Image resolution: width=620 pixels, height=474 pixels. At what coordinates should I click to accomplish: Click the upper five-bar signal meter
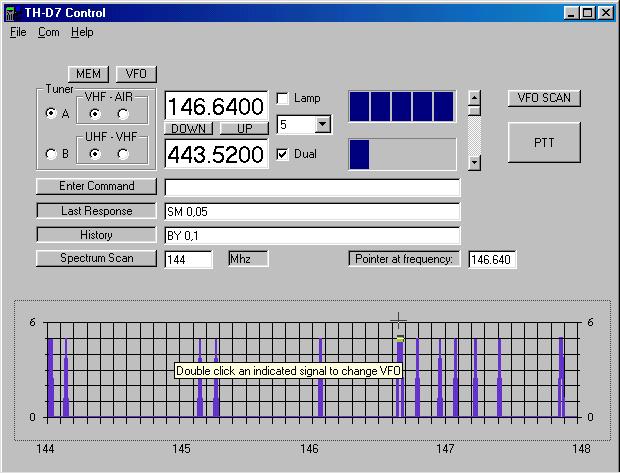click(402, 106)
